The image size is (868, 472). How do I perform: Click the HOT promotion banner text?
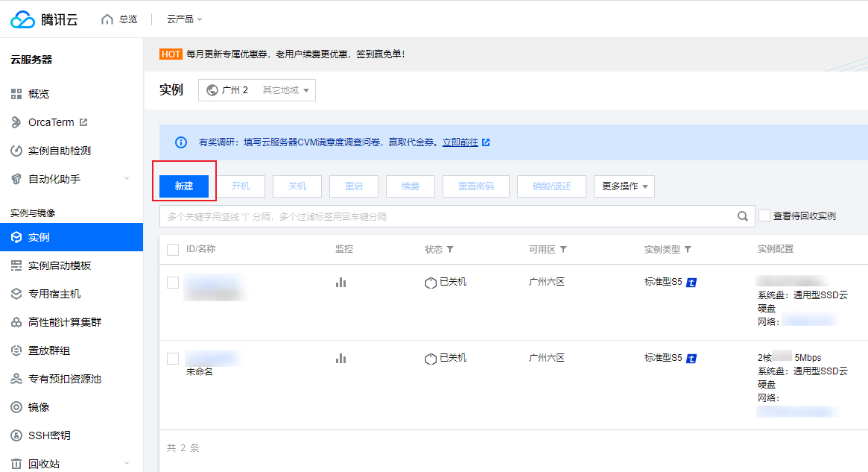296,54
